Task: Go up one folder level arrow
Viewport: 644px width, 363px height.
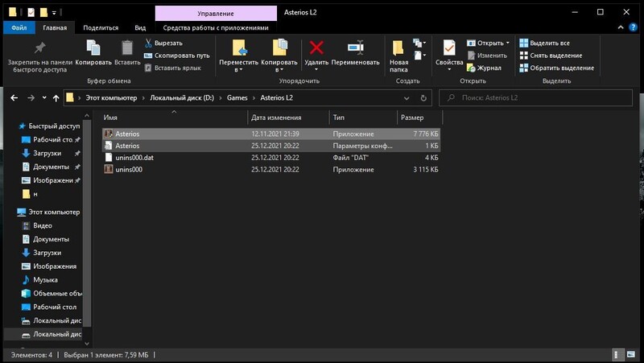Action: tap(56, 97)
